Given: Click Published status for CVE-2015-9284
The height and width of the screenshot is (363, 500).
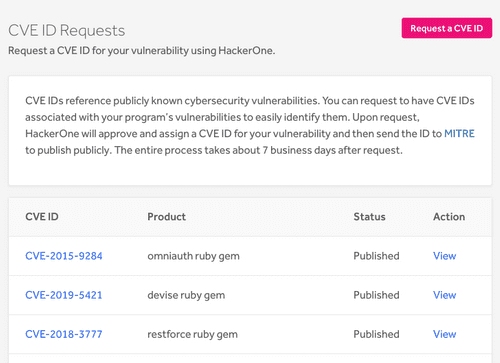Looking at the screenshot, I should tap(376, 256).
